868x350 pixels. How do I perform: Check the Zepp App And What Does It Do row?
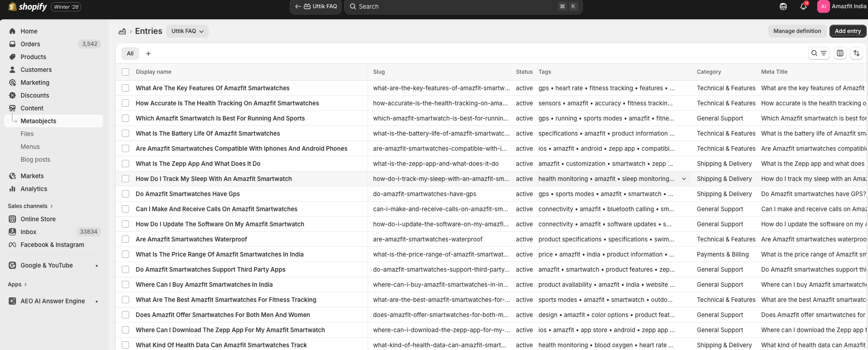125,164
